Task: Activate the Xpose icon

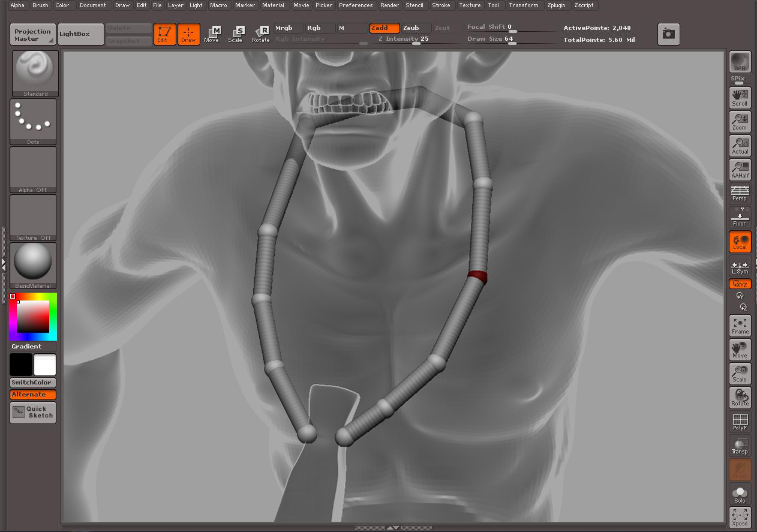Action: 740,517
